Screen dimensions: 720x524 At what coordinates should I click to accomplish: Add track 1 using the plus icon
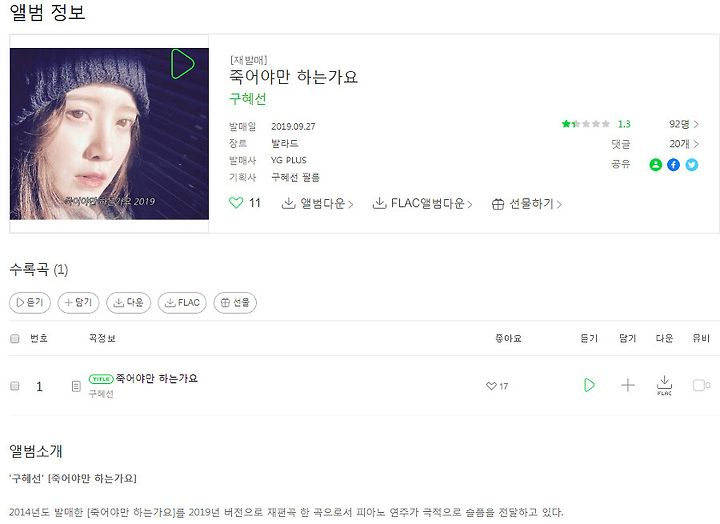[628, 385]
